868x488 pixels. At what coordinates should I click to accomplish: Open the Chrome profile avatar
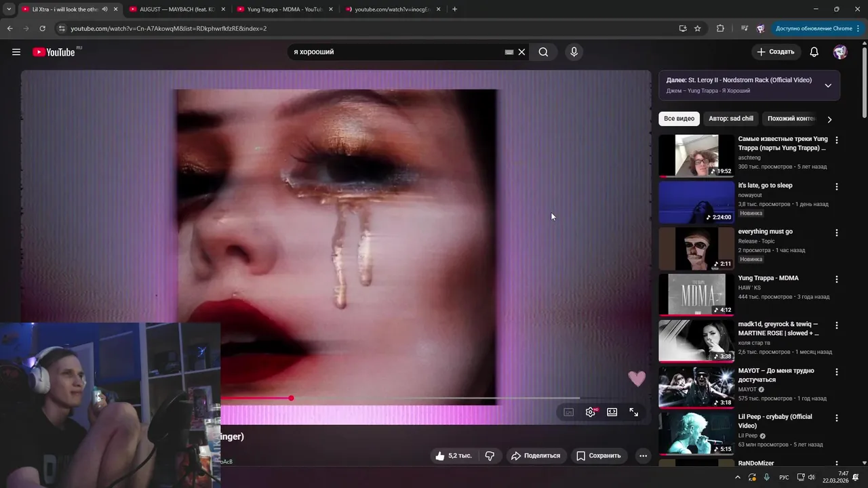point(760,28)
